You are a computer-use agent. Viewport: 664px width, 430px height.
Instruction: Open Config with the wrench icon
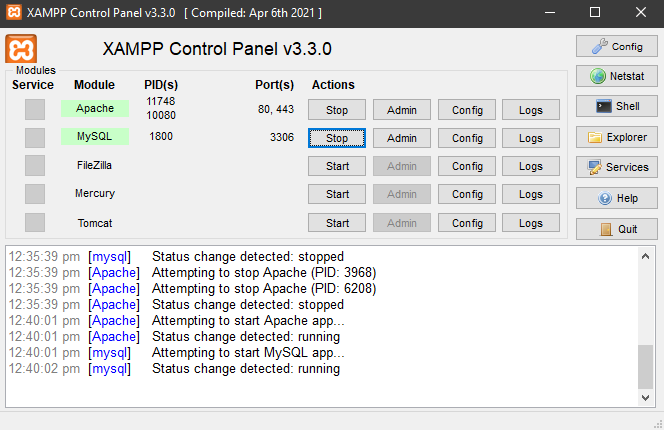[617, 46]
